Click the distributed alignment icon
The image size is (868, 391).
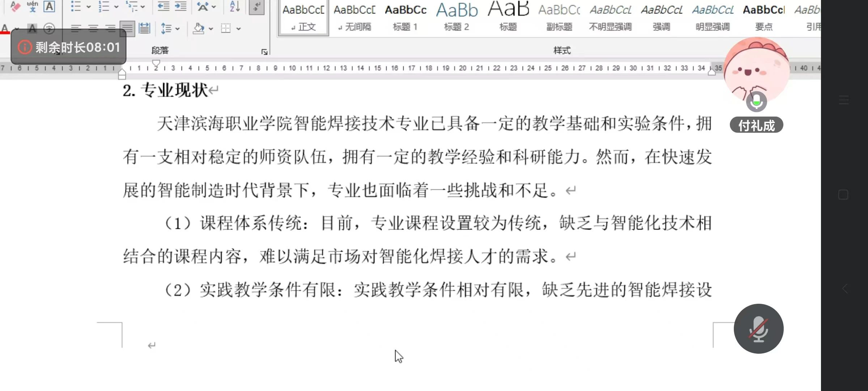(144, 28)
